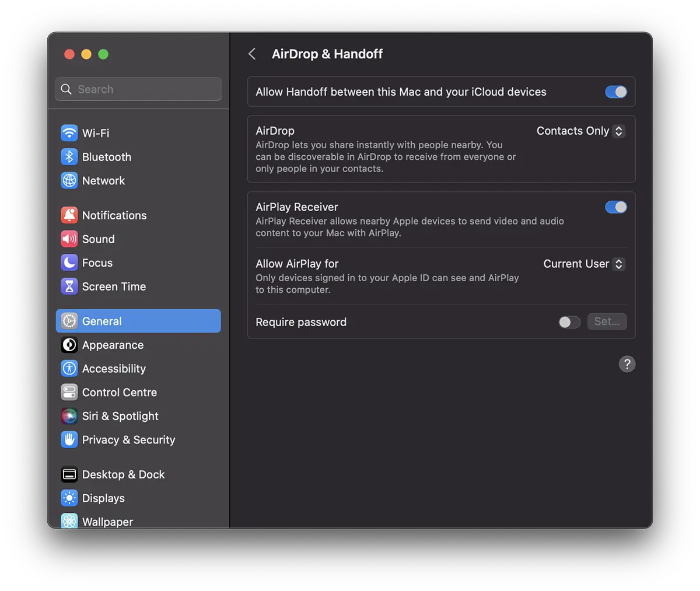Click the Control Centre icon
Image resolution: width=700 pixels, height=591 pixels.
pyautogui.click(x=69, y=392)
